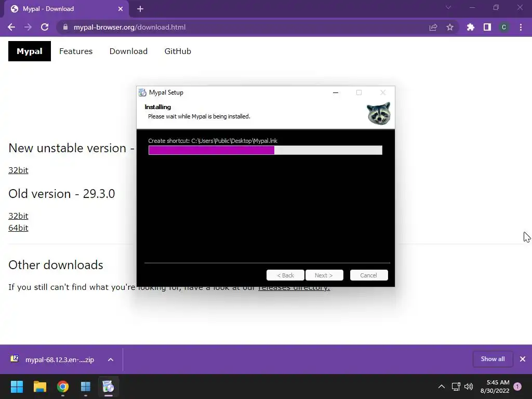Open File Explorer from the taskbar
Image resolution: width=532 pixels, height=399 pixels.
coord(39,387)
